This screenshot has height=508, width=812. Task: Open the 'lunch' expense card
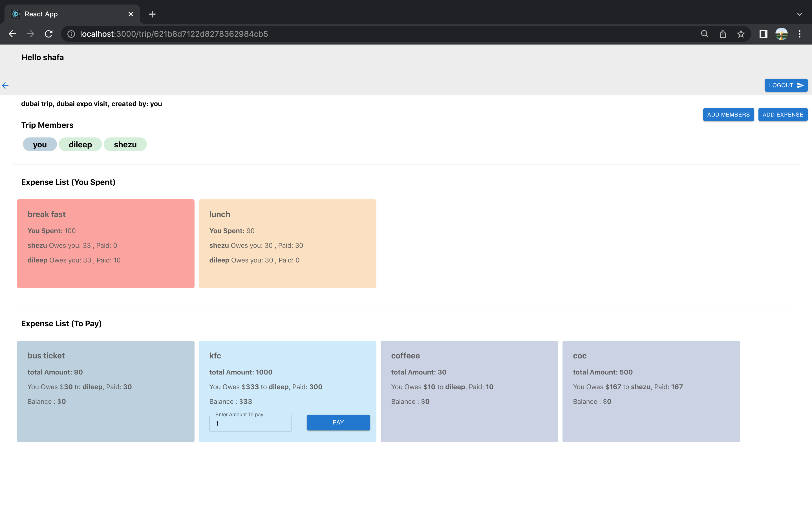tap(288, 244)
